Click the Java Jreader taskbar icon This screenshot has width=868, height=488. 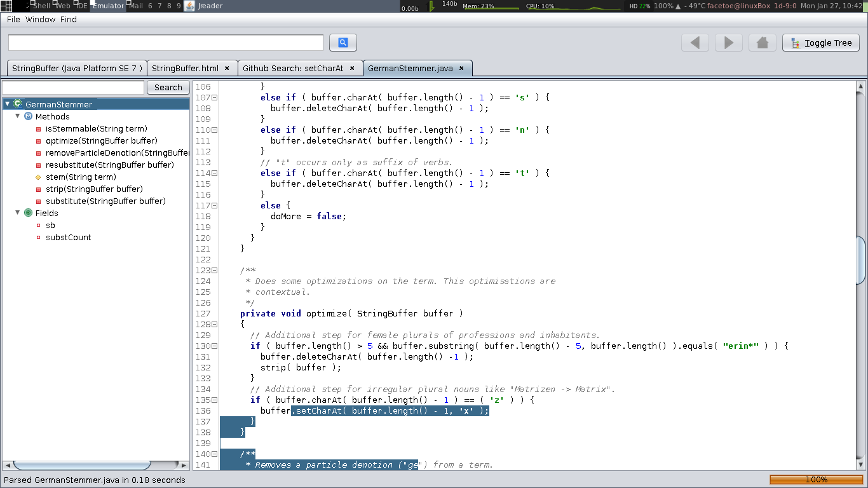pos(189,6)
